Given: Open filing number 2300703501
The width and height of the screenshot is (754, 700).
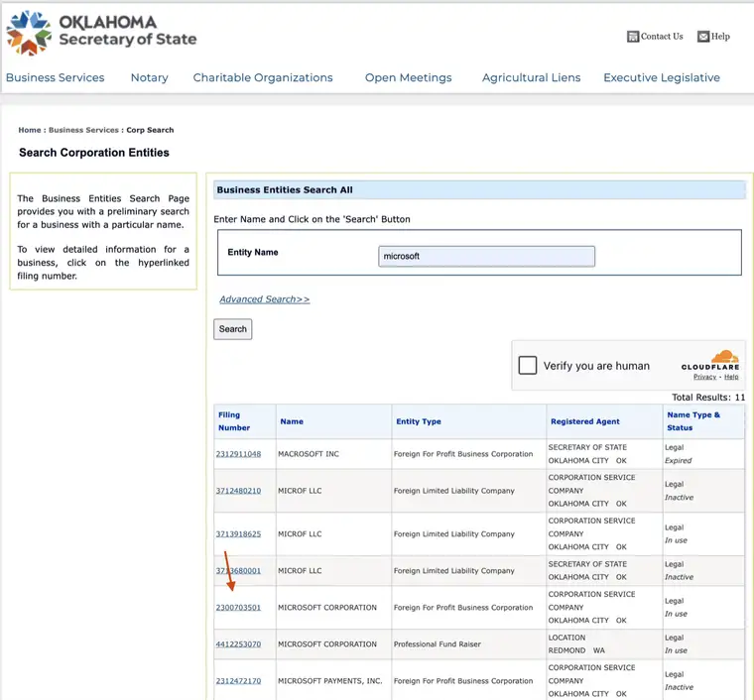Looking at the screenshot, I should coord(238,607).
